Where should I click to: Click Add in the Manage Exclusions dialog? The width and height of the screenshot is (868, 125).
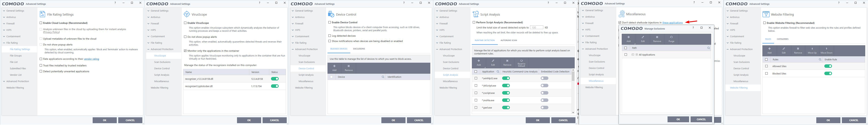point(628,39)
